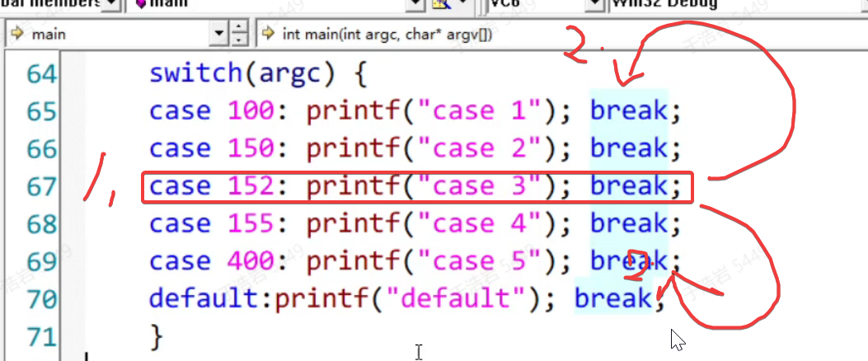Click the closing brace on line 71
868x361 pixels.
157,336
